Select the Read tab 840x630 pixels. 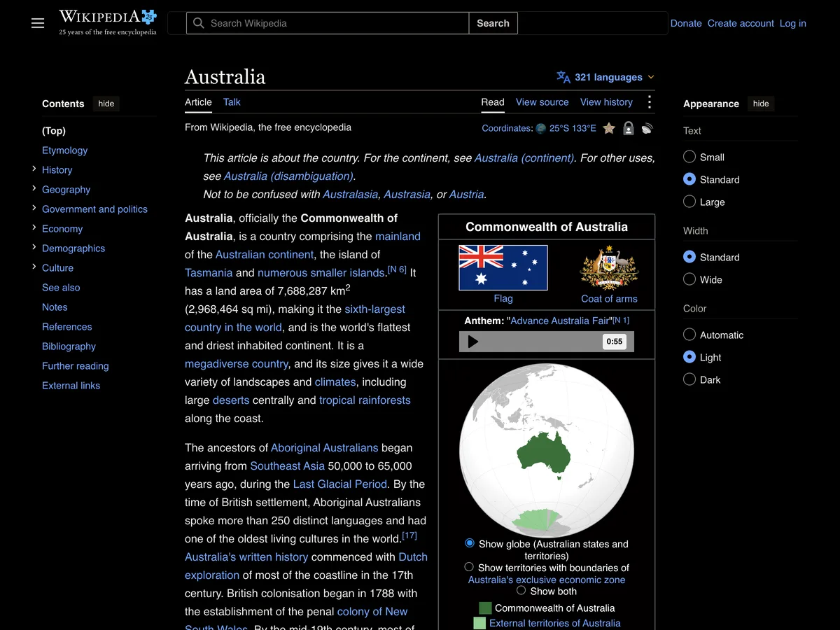493,102
